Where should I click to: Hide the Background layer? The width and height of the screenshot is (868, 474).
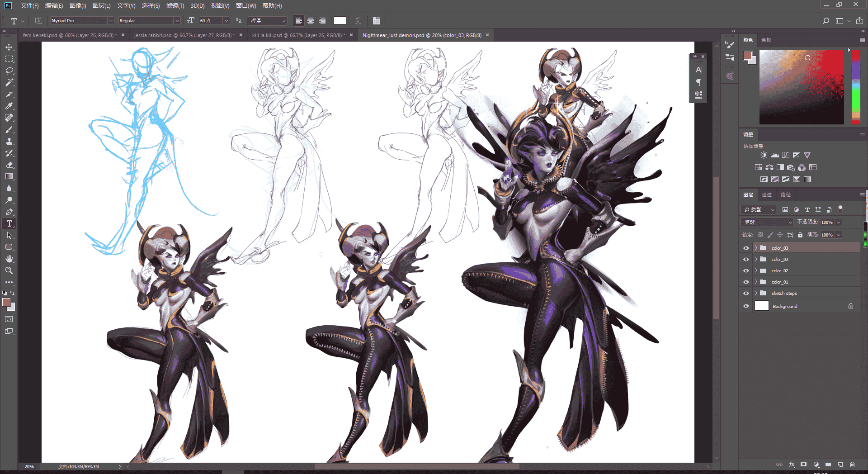(x=746, y=306)
